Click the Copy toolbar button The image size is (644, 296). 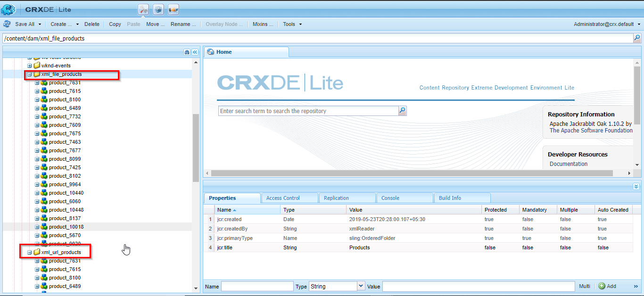point(115,24)
